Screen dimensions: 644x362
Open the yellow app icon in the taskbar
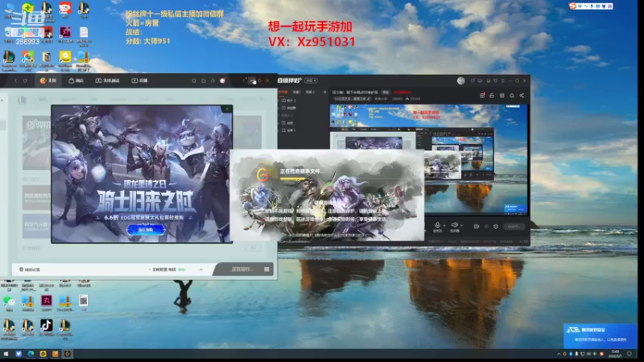click(x=43, y=354)
